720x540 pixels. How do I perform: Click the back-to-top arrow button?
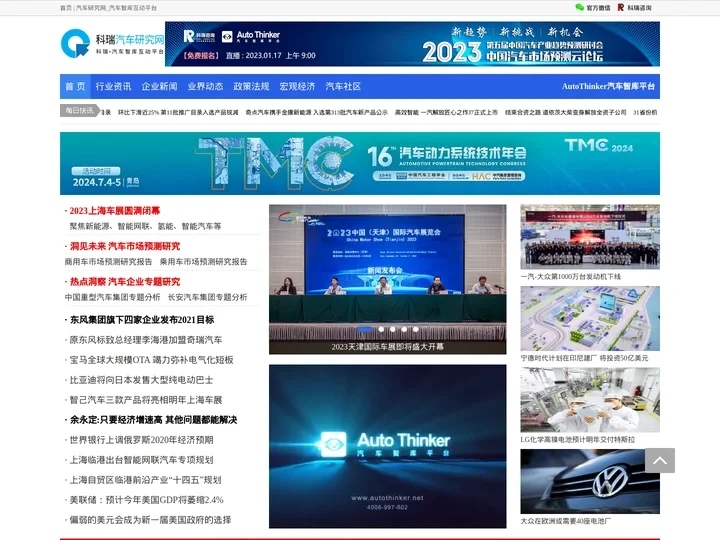(660, 460)
